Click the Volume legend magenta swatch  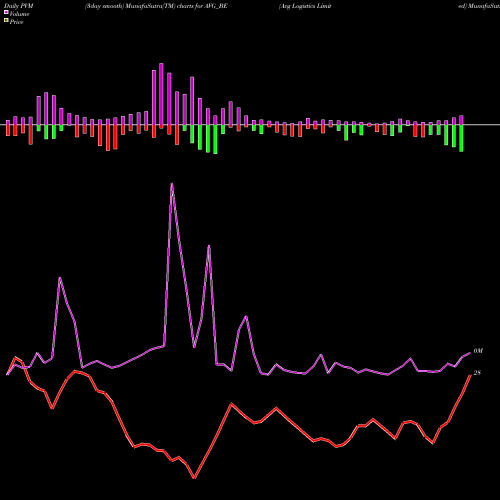point(6,12)
